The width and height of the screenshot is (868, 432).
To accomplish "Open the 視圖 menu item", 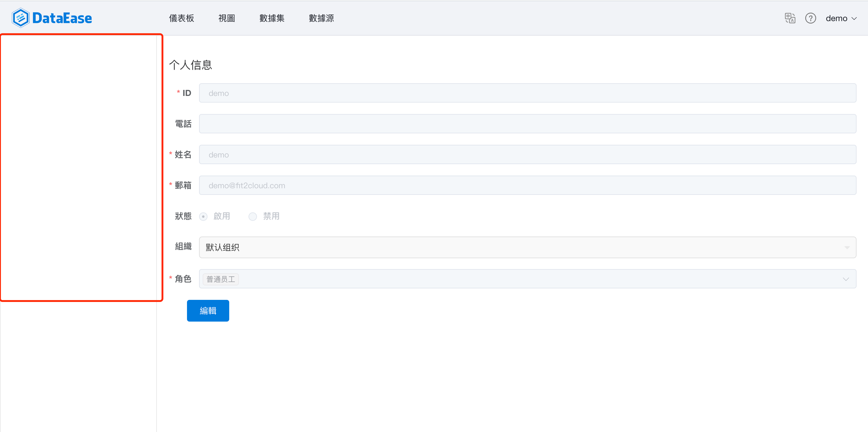I will coord(227,18).
